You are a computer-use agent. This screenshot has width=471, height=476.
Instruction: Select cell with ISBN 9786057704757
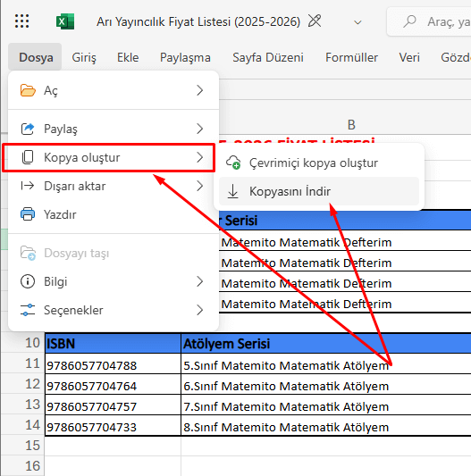tap(113, 405)
